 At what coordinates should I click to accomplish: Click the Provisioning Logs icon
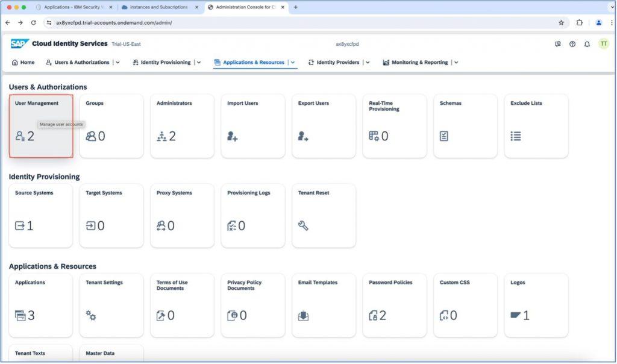[x=232, y=226]
